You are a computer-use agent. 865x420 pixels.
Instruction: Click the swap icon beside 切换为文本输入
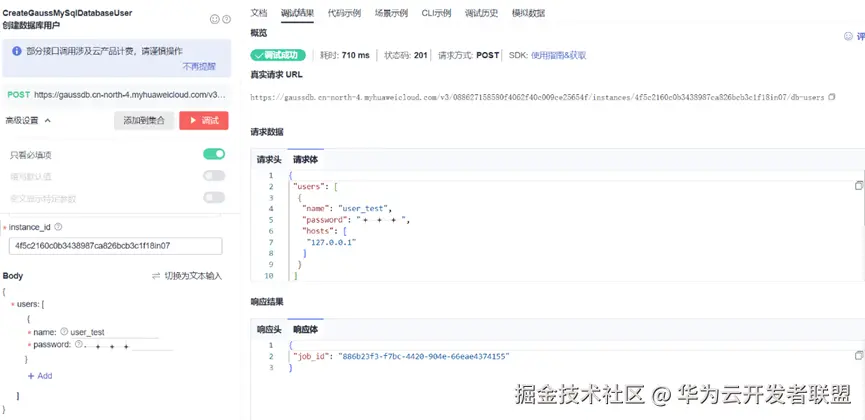(x=156, y=276)
